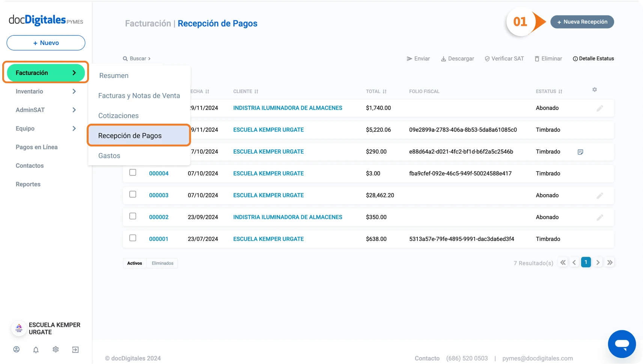Image resolution: width=643 pixels, height=364 pixels.
Task: Open the notifications bell icon
Action: 36,350
